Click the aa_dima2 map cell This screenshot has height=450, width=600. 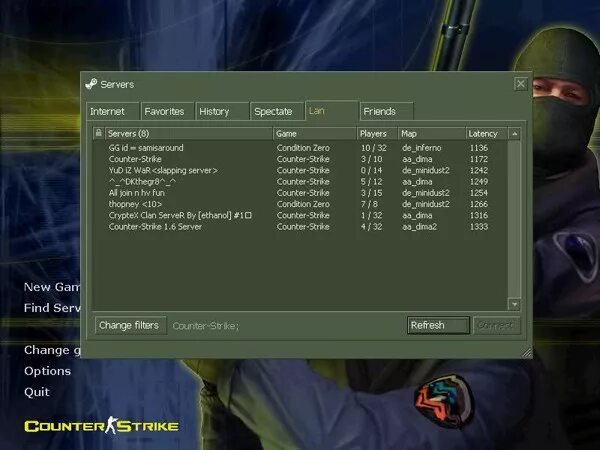coord(419,227)
